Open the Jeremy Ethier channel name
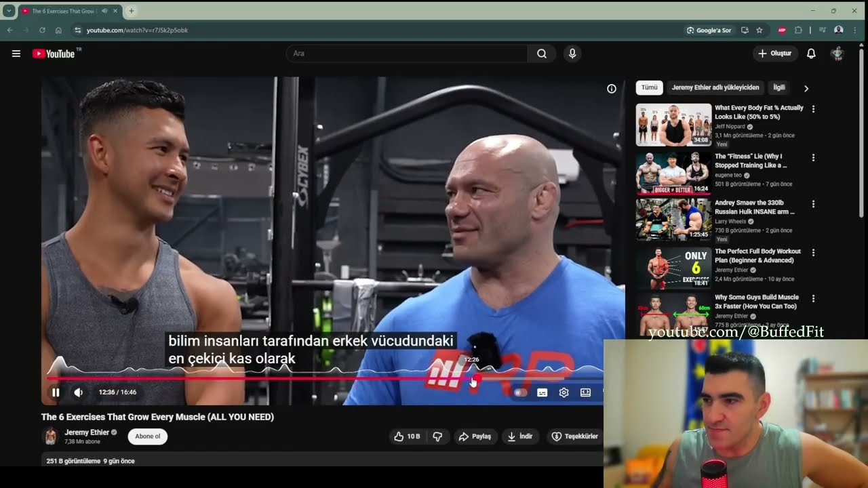868x488 pixels. (87, 432)
